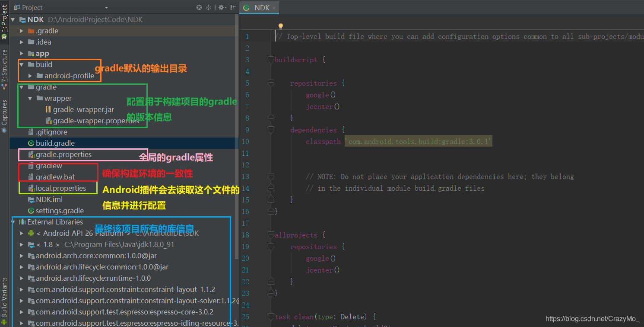The height and width of the screenshot is (327, 644).
Task: Select the NDK.iml file
Action: tap(45, 199)
